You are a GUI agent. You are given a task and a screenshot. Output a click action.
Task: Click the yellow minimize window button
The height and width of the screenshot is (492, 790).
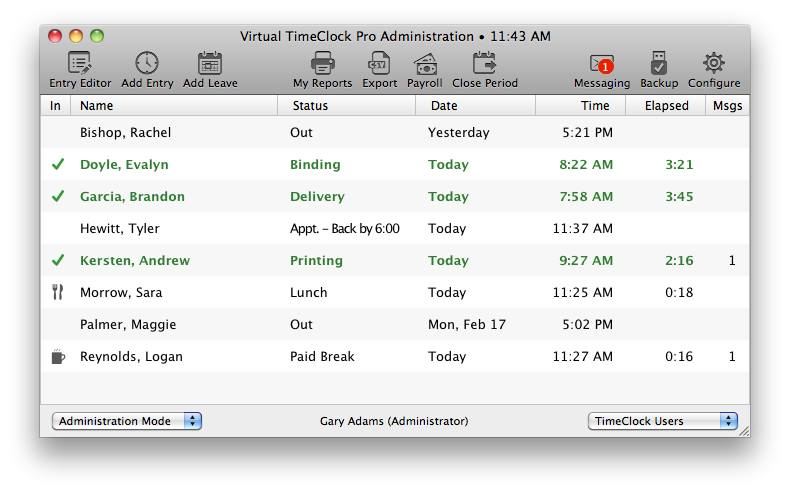76,36
